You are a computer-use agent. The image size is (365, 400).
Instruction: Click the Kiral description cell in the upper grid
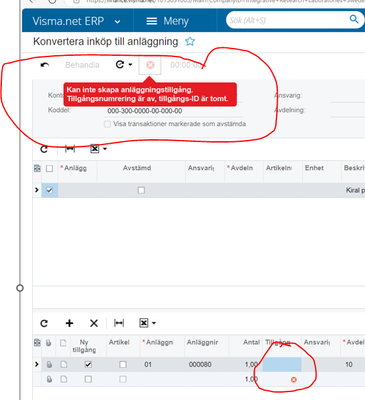[353, 190]
